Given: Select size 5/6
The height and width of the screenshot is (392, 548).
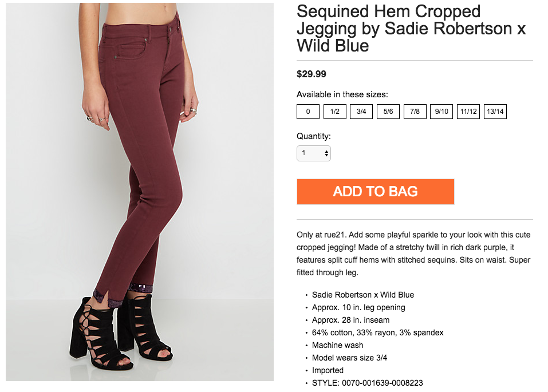Looking at the screenshot, I should pyautogui.click(x=388, y=112).
